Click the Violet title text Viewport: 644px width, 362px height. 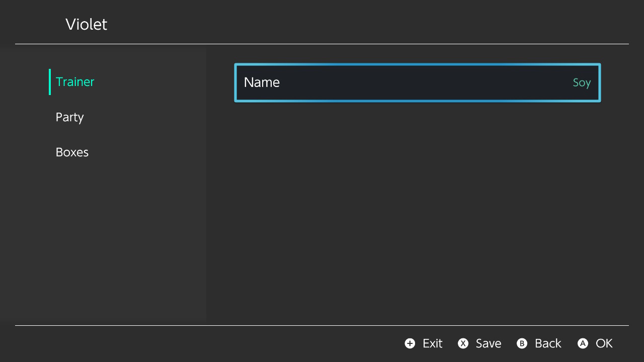[x=86, y=24]
